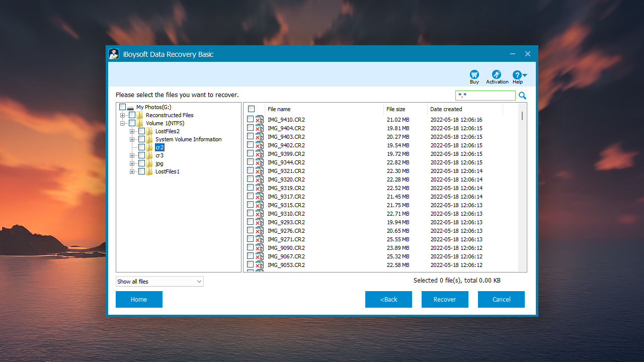This screenshot has width=644, height=362.
Task: Click the magnifier search icon
Action: tap(522, 96)
